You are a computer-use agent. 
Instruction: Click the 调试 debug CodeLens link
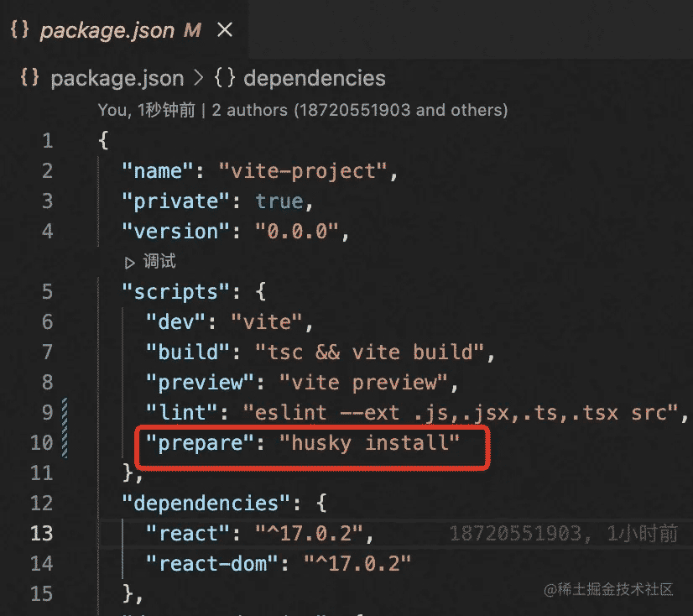click(159, 262)
